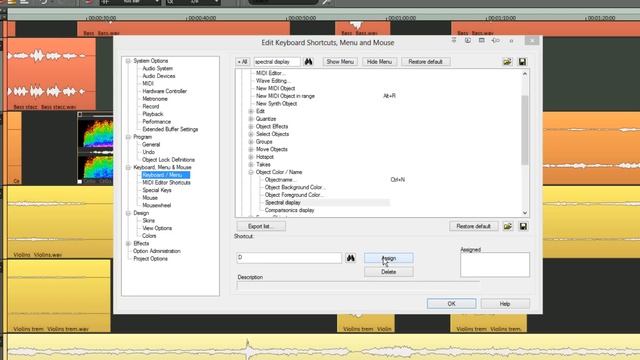
Task: Expand the Quantize menu entry
Action: click(x=251, y=119)
